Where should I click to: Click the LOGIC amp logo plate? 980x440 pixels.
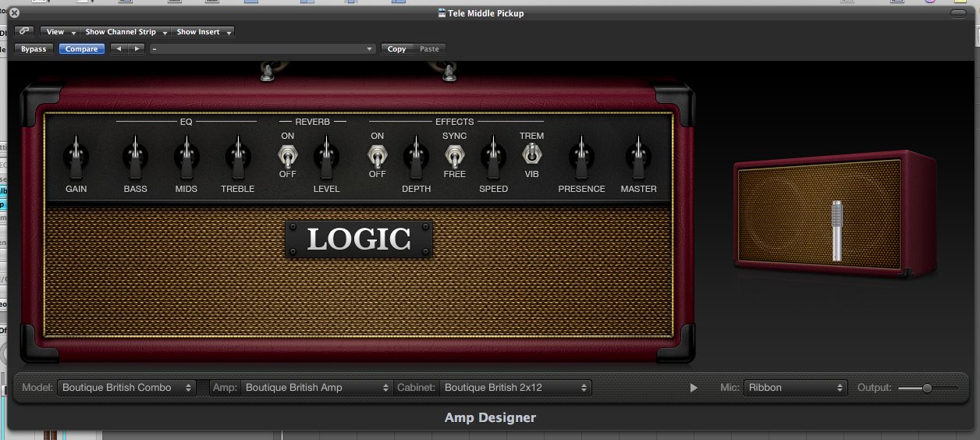point(359,240)
